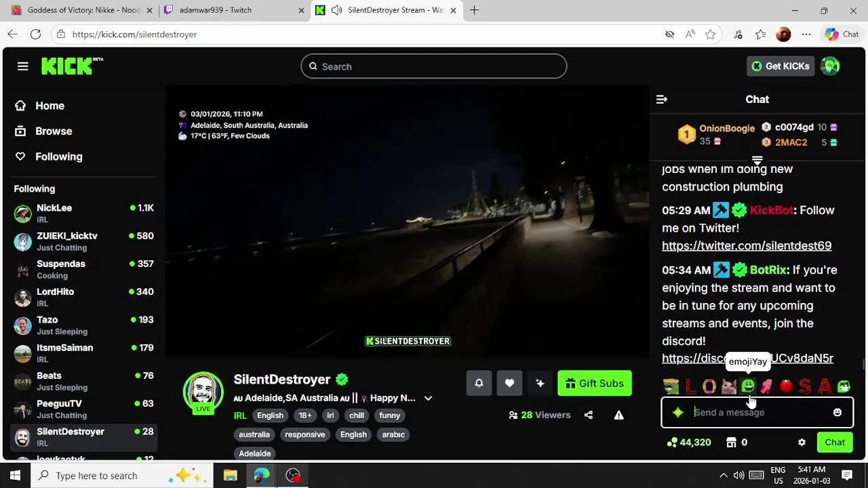Insert the letter O emote
The width and height of the screenshot is (868, 488).
click(709, 386)
